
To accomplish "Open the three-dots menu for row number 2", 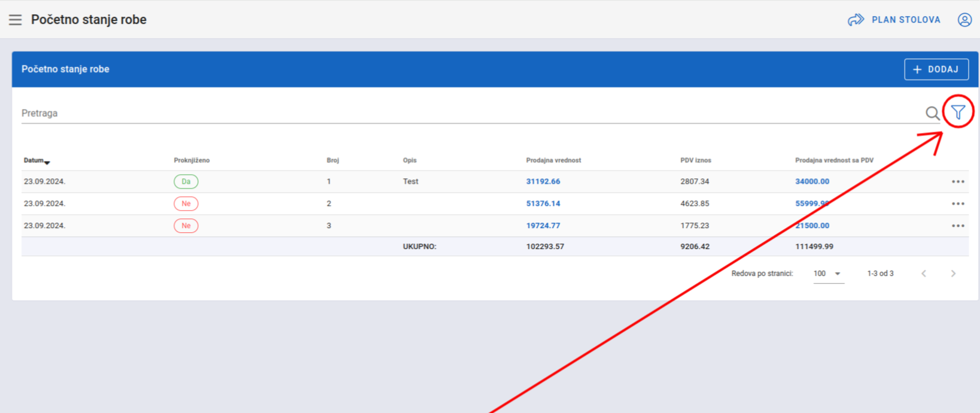I will click(x=958, y=204).
